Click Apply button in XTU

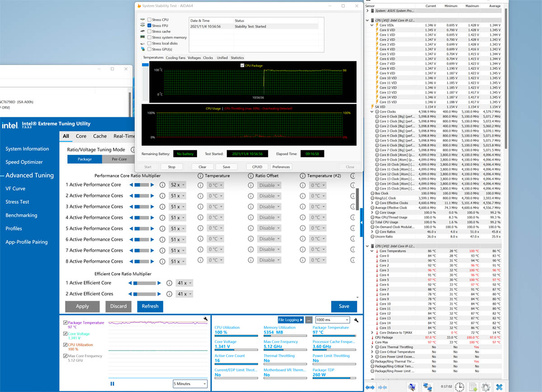click(x=82, y=306)
